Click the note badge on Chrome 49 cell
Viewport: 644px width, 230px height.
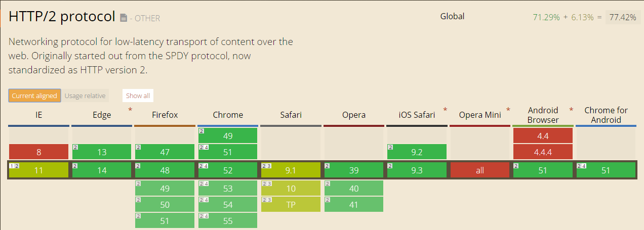coord(201,131)
